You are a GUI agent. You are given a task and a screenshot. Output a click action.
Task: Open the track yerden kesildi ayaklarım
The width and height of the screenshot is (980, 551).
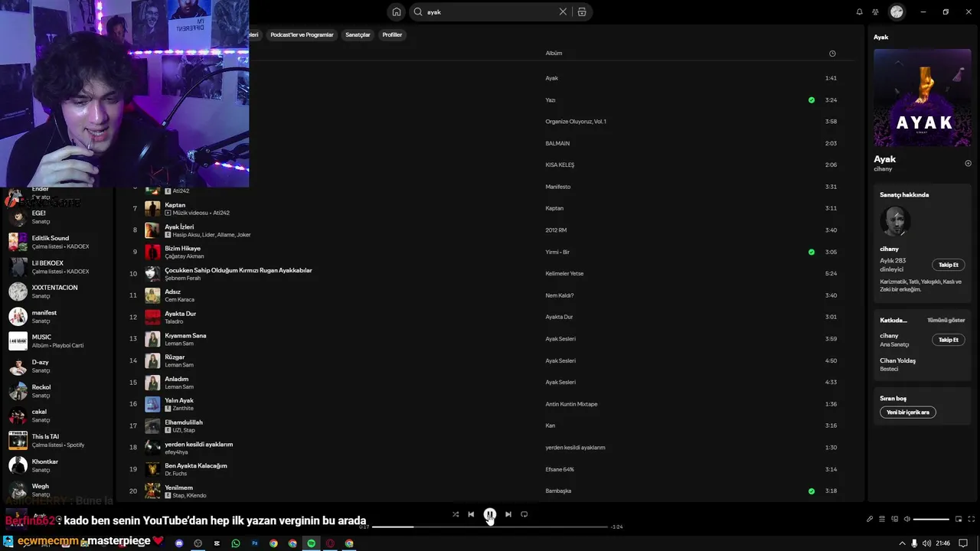198,445
